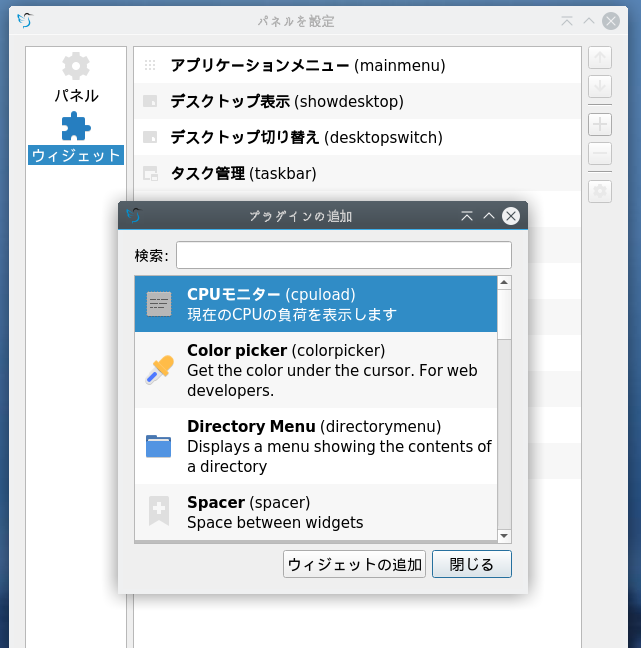
Task: Select デスクトップ切り替え (desktopswitch) row
Action: 357,137
